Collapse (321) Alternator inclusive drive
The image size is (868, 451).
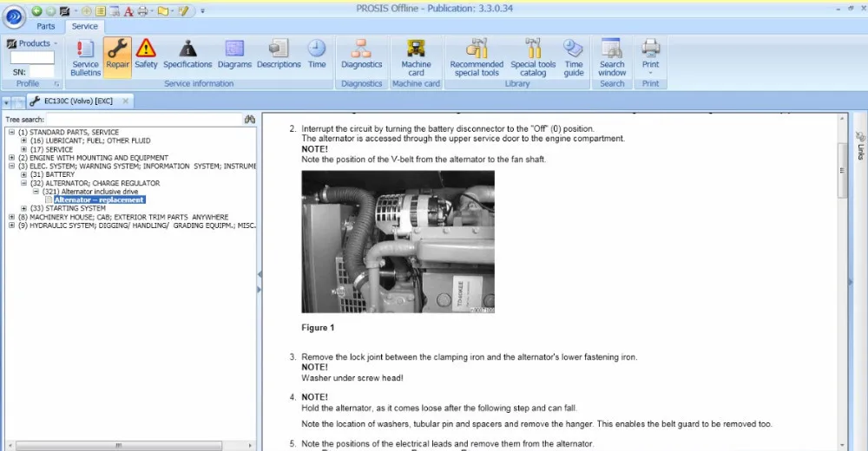tap(36, 192)
